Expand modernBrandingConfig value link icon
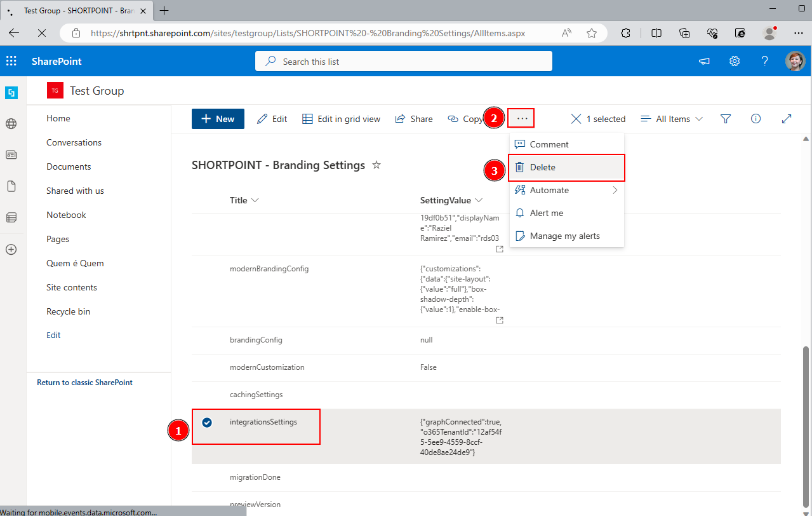Screen dimensions: 812x516 (x=500, y=320)
